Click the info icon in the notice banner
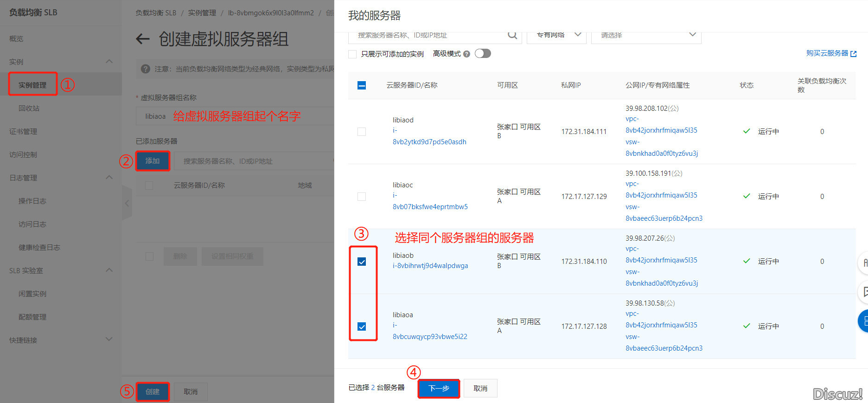 click(x=146, y=69)
